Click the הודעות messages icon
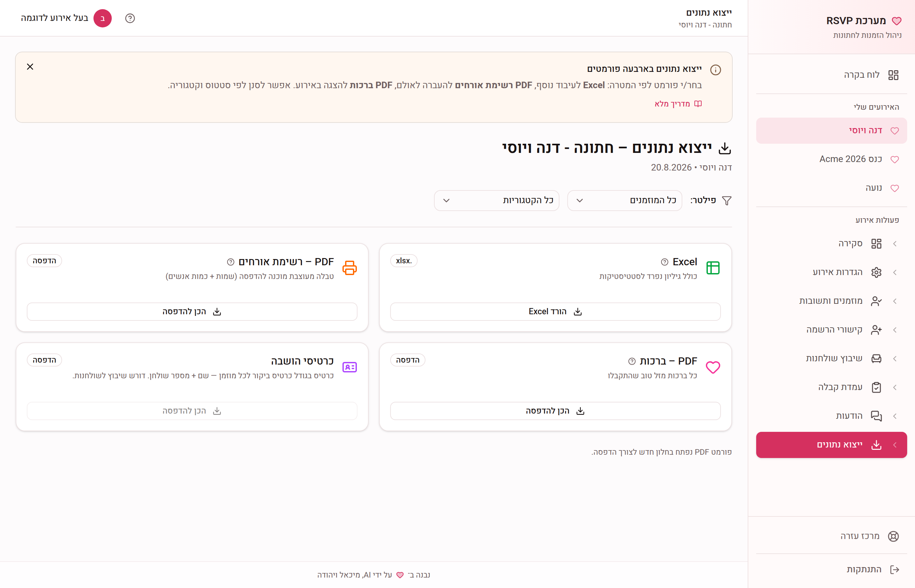 (x=876, y=416)
